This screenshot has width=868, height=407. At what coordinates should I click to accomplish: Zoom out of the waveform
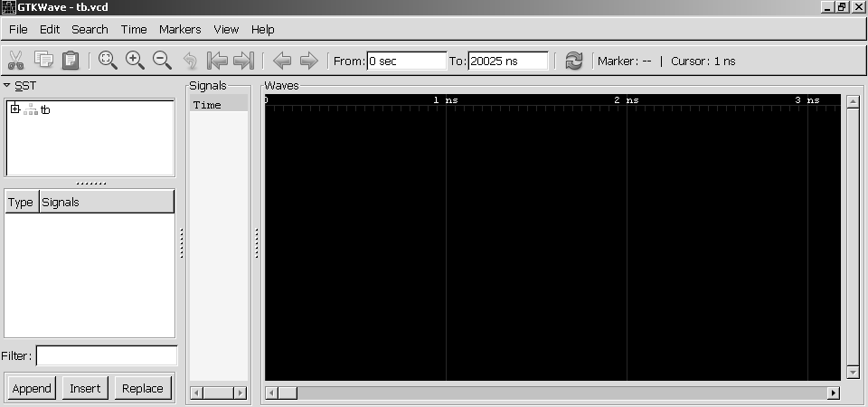click(x=162, y=61)
